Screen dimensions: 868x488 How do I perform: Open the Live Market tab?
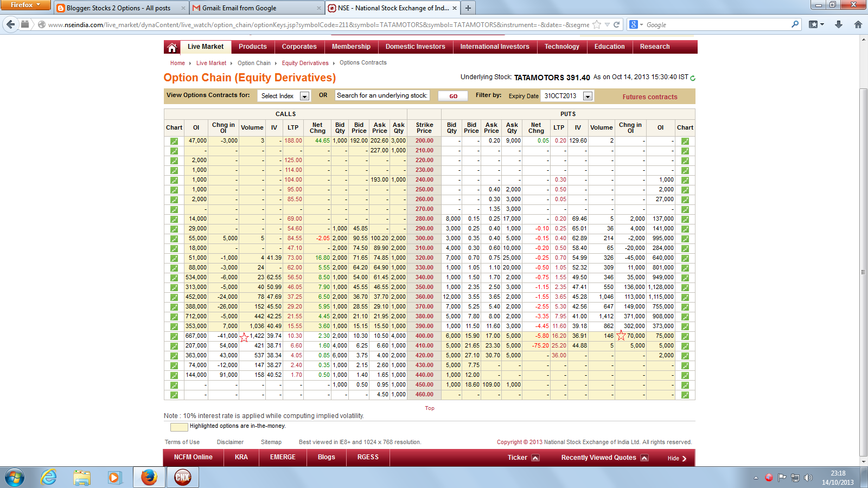[x=206, y=47]
